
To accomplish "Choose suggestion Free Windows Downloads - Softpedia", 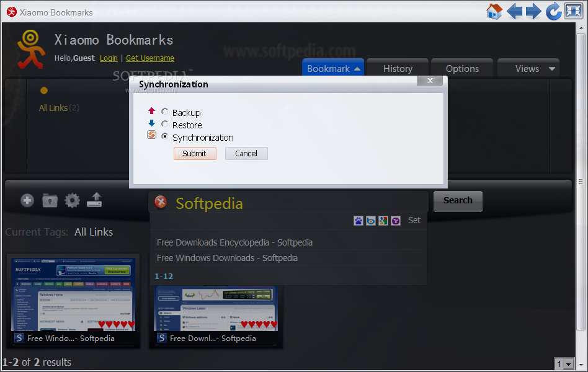I will coord(227,258).
